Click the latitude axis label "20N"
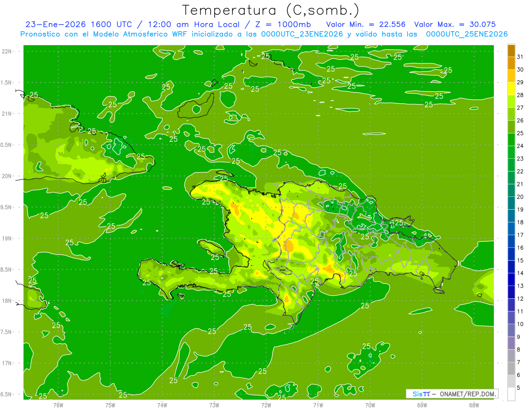 tap(6, 176)
